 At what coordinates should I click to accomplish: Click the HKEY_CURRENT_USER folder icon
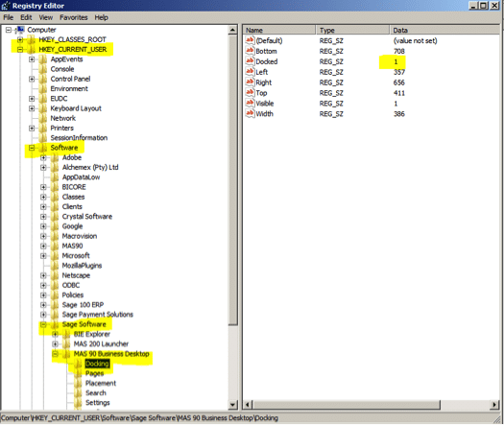coord(31,50)
